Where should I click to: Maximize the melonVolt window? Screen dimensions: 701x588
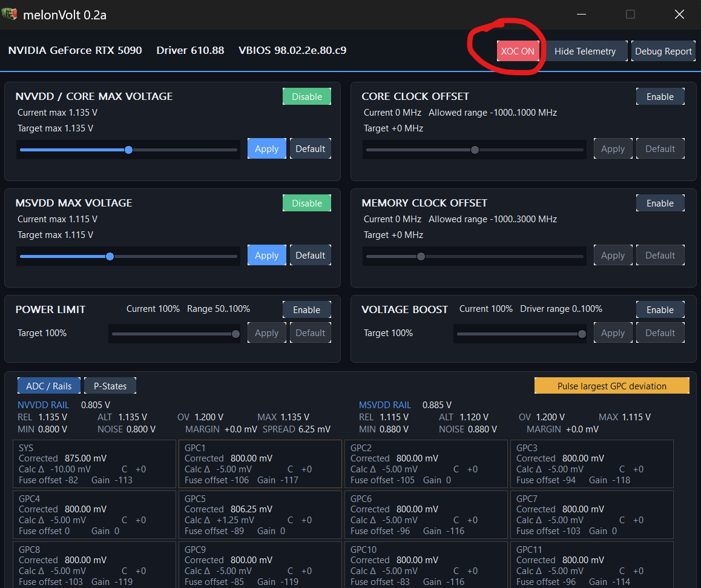coord(630,15)
